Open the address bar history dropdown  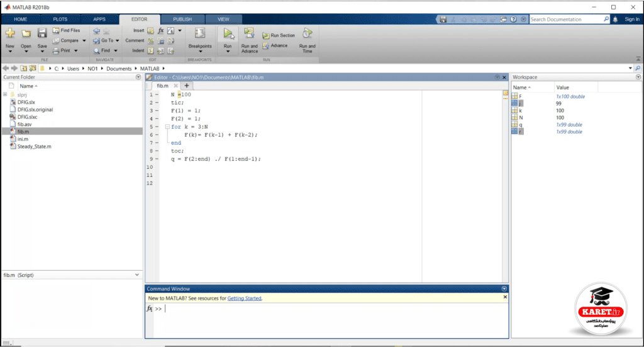point(630,68)
